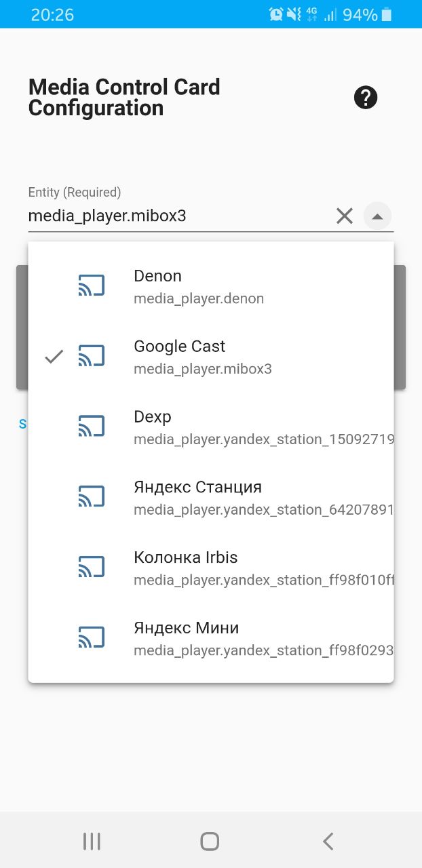Select the Denon media player option
422x868 pixels.
click(211, 286)
